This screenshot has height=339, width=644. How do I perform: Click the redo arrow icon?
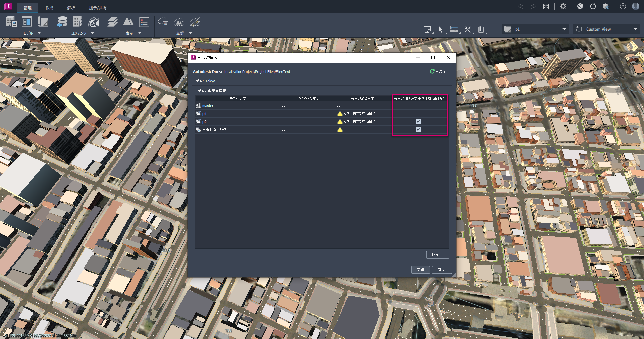[x=533, y=6]
